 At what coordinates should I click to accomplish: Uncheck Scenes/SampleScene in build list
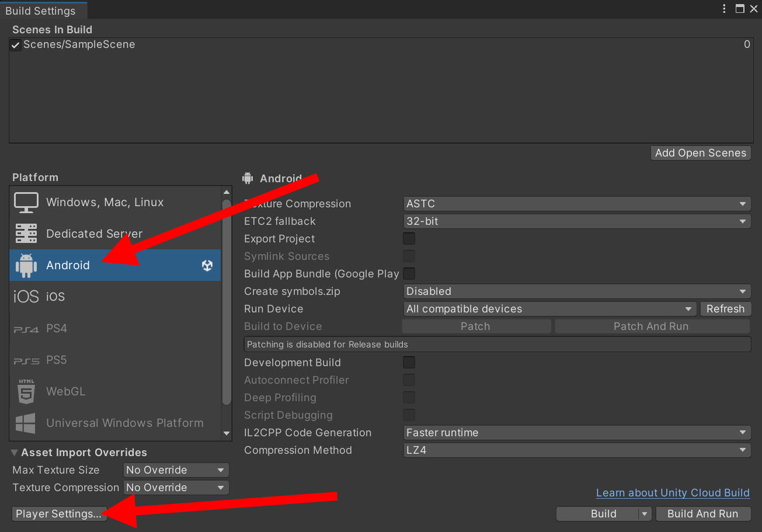tap(16, 45)
